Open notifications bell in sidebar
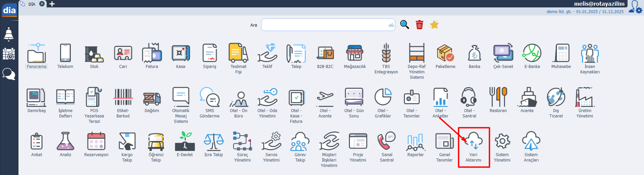 click(x=9, y=34)
